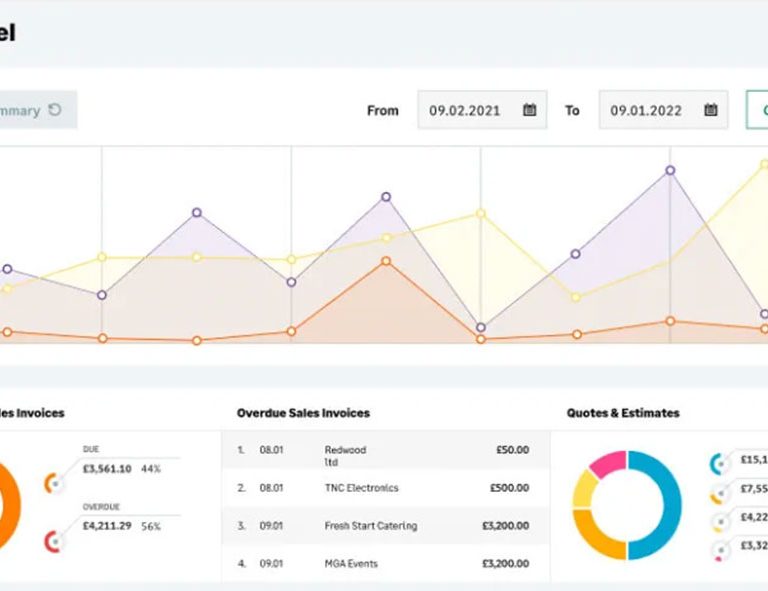Click the £50.00 amount
The image size is (768, 591).
coord(512,449)
